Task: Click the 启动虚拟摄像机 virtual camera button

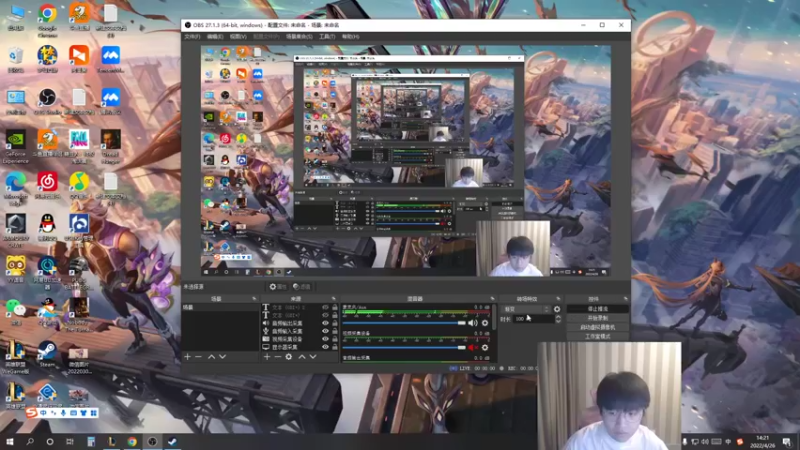Action: tap(597, 328)
